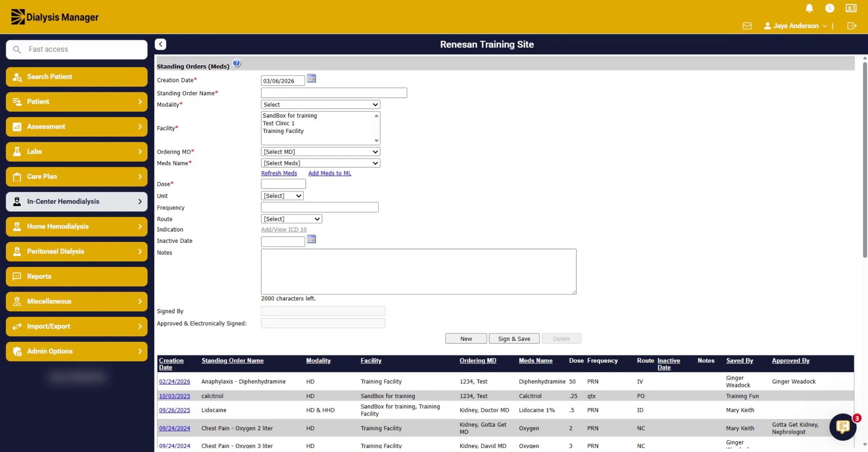Click the Notes text area

(418, 272)
